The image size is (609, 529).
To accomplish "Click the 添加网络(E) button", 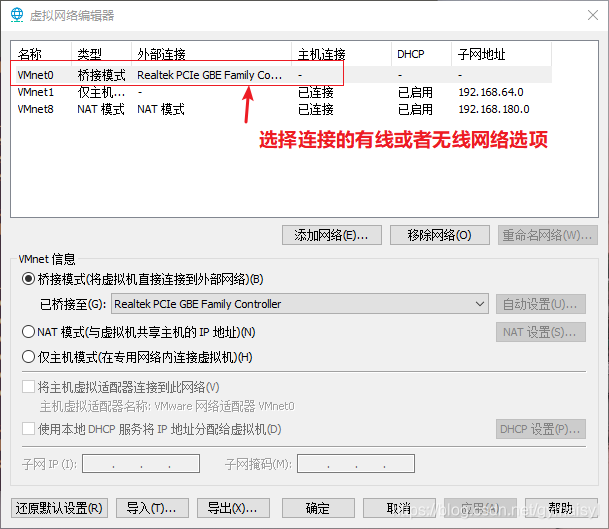I will tap(332, 235).
